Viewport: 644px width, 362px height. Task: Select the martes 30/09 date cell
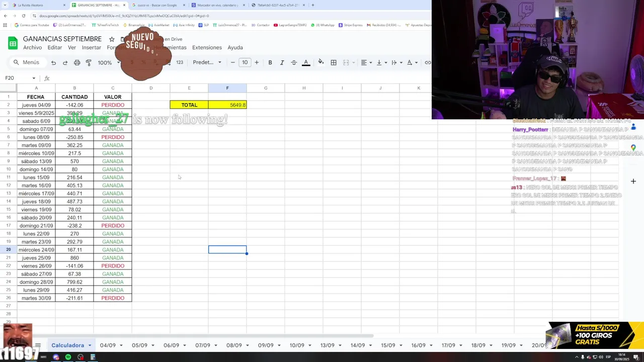tap(36, 298)
